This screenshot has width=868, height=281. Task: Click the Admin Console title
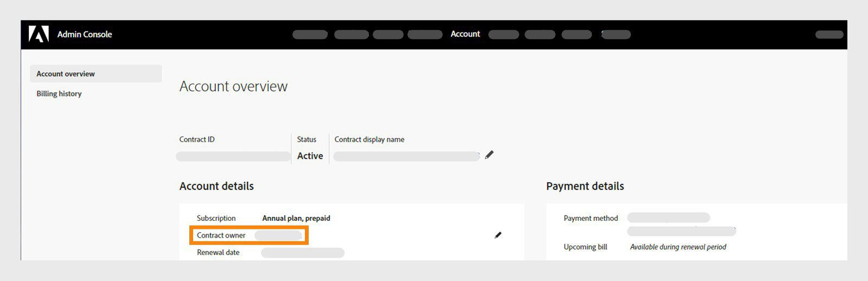tap(85, 34)
